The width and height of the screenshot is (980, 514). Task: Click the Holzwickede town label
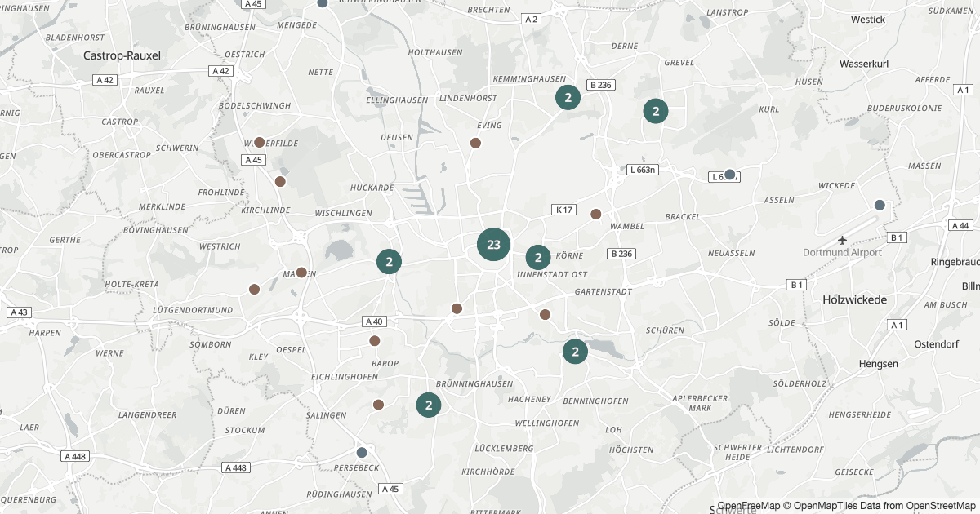[855, 299]
